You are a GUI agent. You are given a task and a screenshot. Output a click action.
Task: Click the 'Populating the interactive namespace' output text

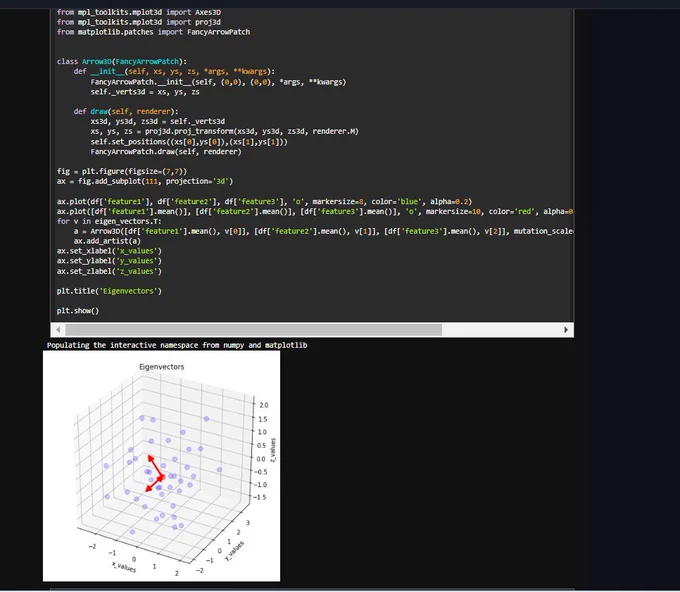click(177, 345)
